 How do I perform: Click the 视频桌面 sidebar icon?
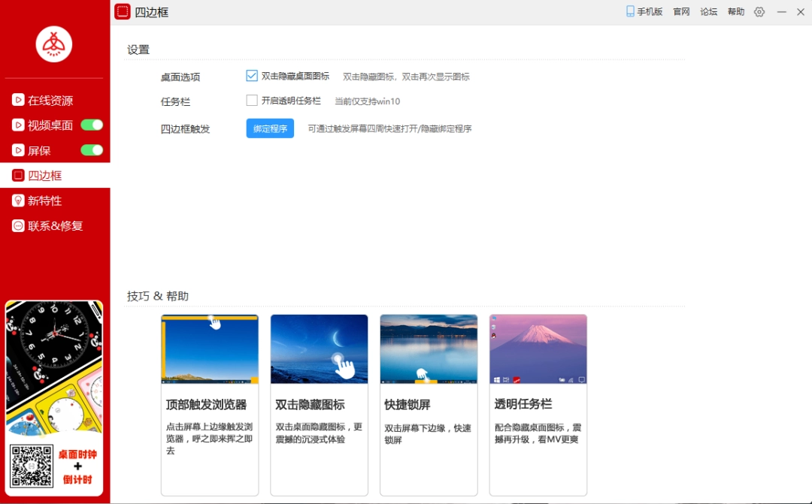click(x=18, y=125)
